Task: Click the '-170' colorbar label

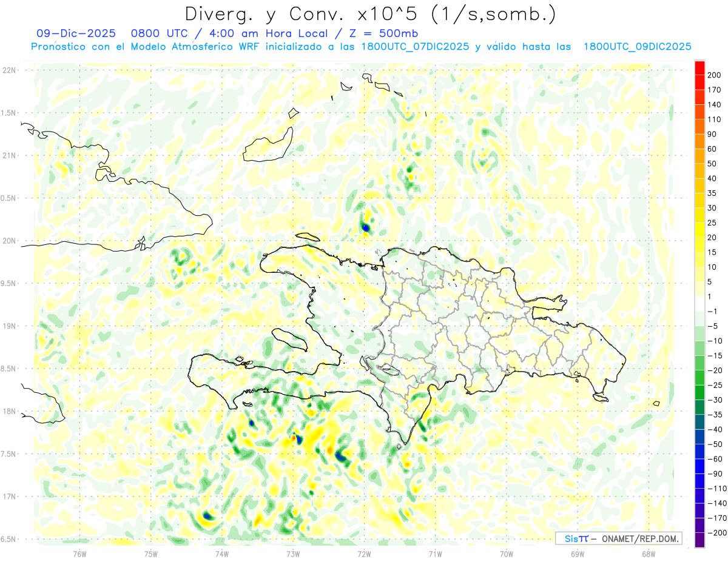Action: pos(716,518)
